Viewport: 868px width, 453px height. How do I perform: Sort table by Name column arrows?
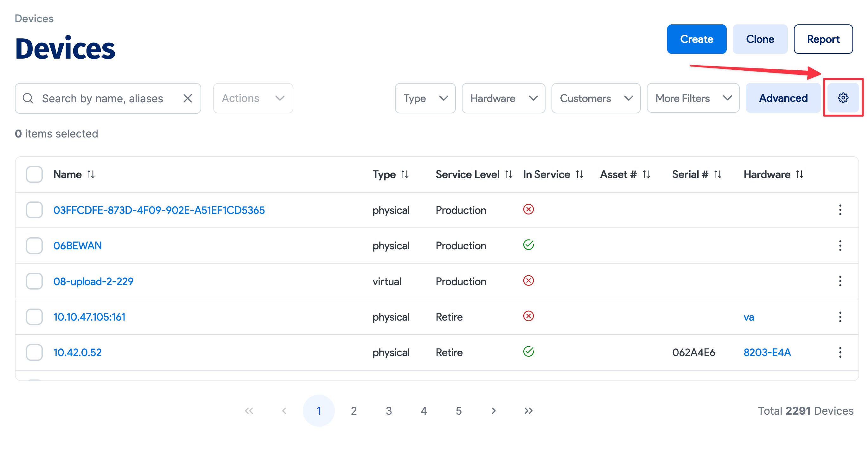click(x=91, y=174)
